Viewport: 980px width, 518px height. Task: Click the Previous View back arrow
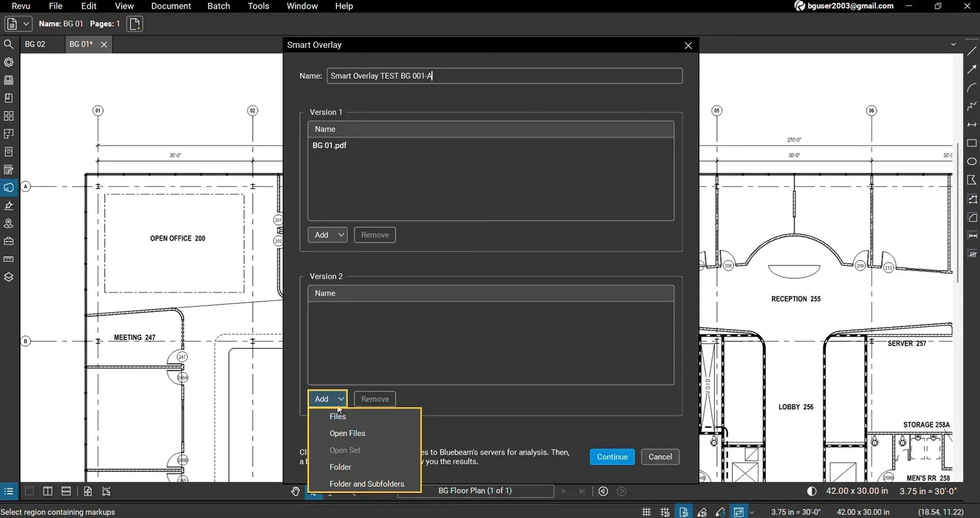point(603,491)
